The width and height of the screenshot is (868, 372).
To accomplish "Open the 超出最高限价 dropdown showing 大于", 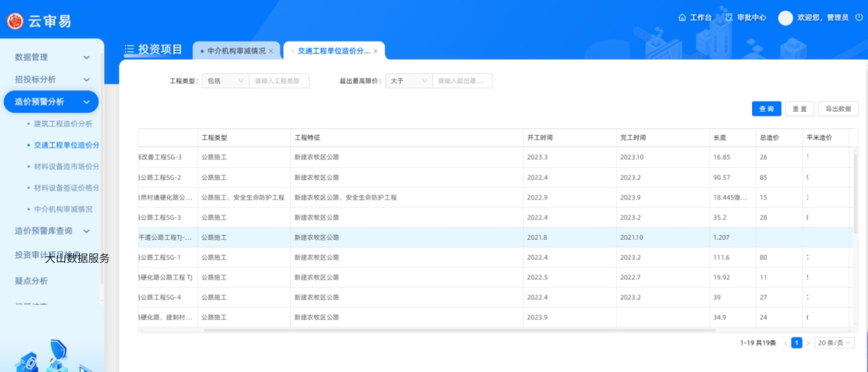I will (409, 81).
